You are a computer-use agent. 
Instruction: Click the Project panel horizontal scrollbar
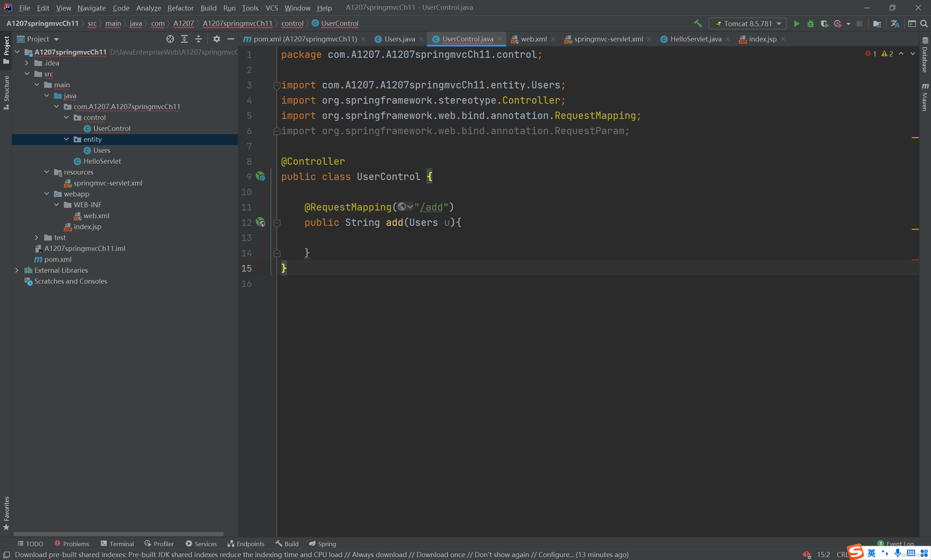pyautogui.click(x=119, y=534)
